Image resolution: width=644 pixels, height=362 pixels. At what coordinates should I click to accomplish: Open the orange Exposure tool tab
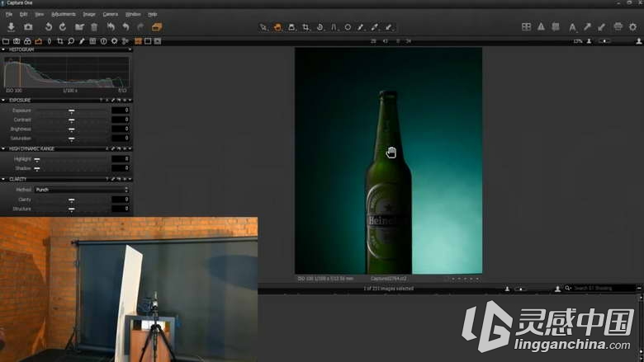[x=38, y=41]
